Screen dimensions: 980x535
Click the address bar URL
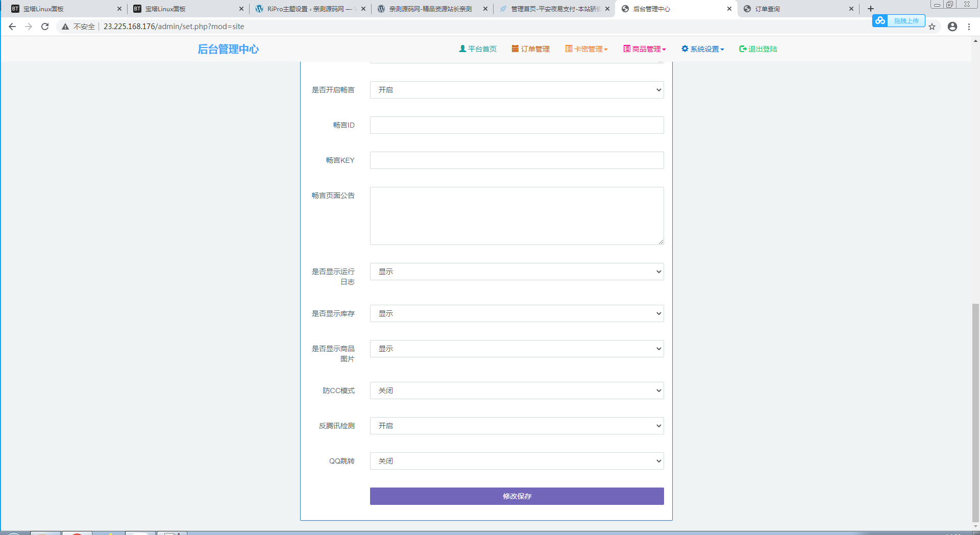coord(174,27)
